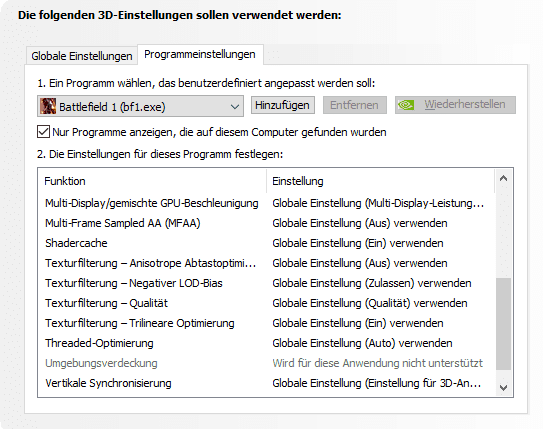Viewport: 543px width, 429px height.
Task: Open value 'Globale Einstellung (Einstellung für 3D-An...'
Action: click(x=377, y=383)
